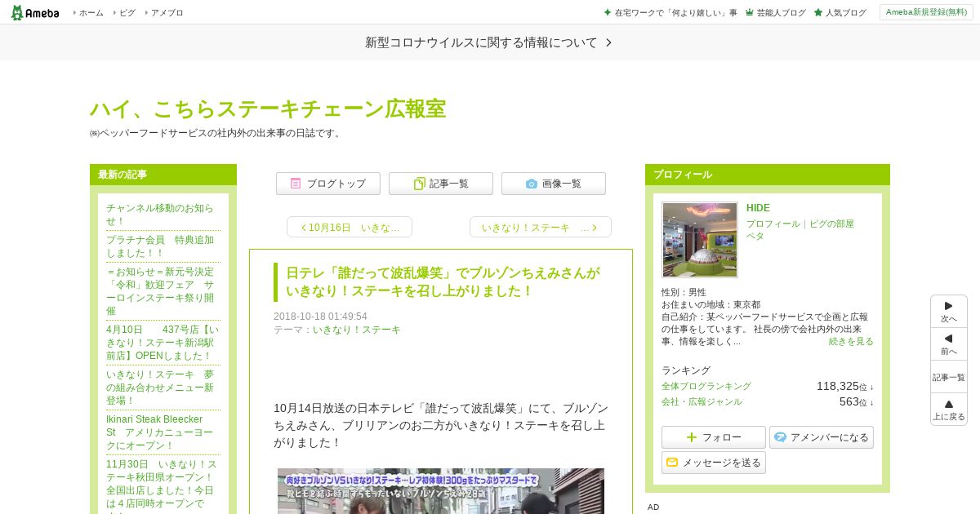Click HIDE profile photo thumbnail
The width and height of the screenshot is (980, 514).
click(700, 240)
